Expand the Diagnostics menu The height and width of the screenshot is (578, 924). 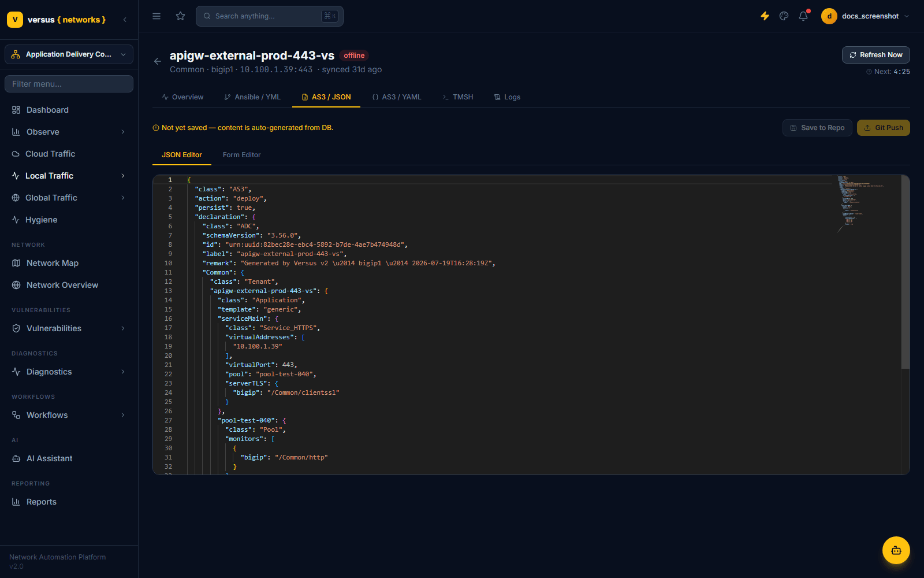pos(69,372)
